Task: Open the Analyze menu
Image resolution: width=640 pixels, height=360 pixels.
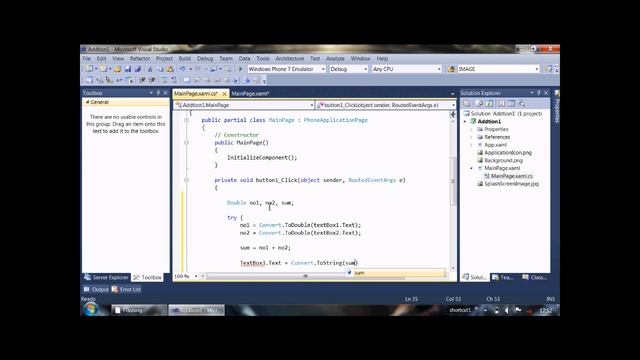Action: (335, 59)
